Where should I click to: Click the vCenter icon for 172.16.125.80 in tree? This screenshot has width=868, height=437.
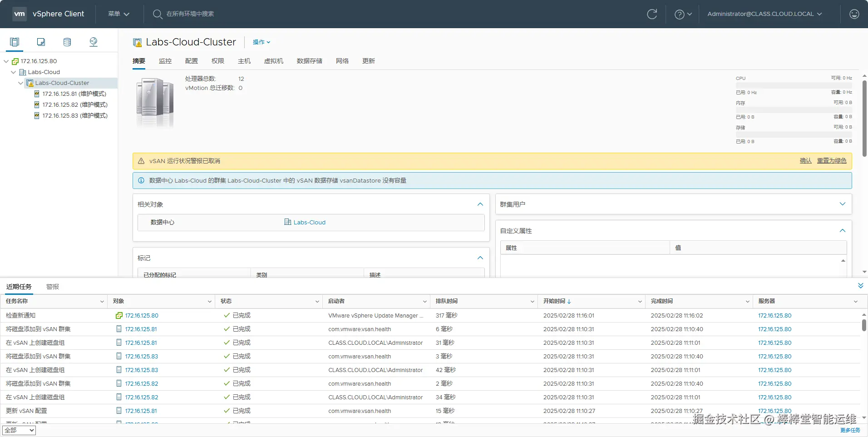(x=15, y=61)
